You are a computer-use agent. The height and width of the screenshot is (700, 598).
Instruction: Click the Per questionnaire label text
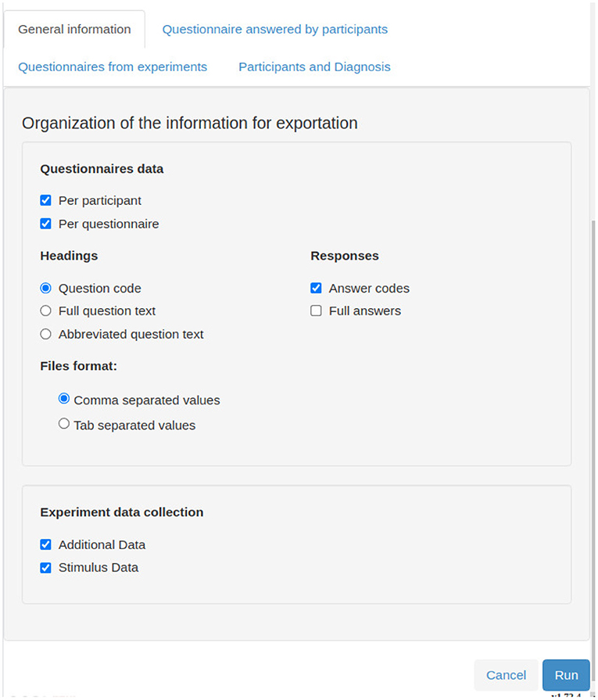109,224
